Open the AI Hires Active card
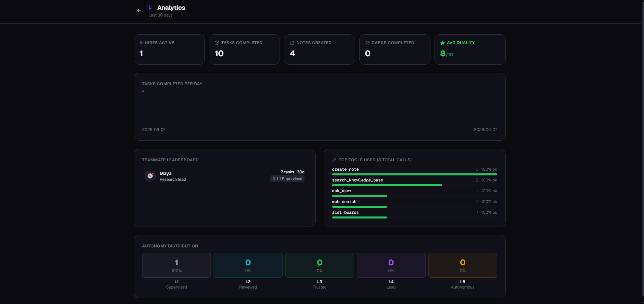This screenshot has height=304, width=644. pos(169,49)
